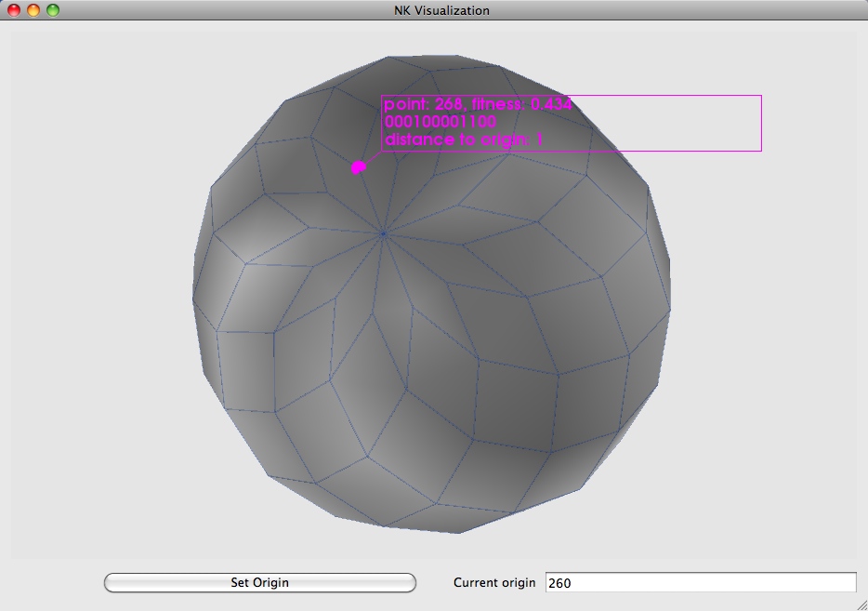This screenshot has width=868, height=611.
Task: Click the central vertex where mesh lines converge
Action: pyautogui.click(x=383, y=233)
